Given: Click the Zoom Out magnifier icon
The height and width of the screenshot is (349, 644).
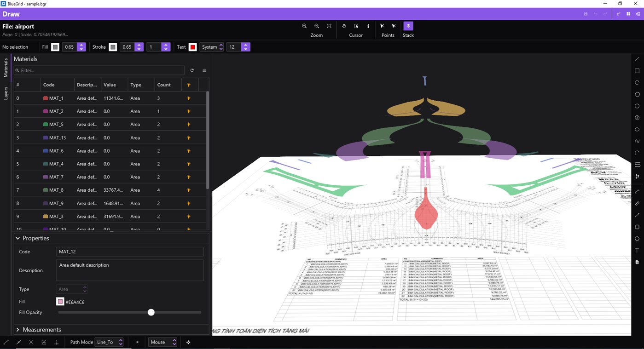Looking at the screenshot, I should [317, 26].
